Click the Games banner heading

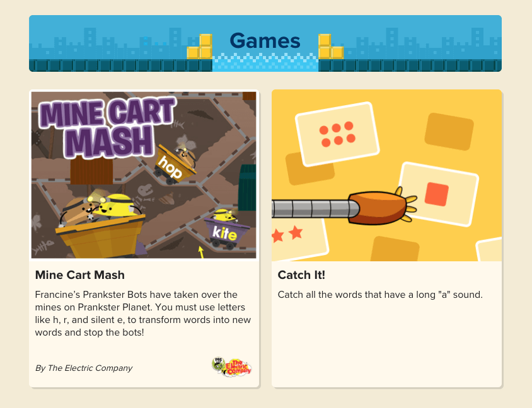[265, 41]
